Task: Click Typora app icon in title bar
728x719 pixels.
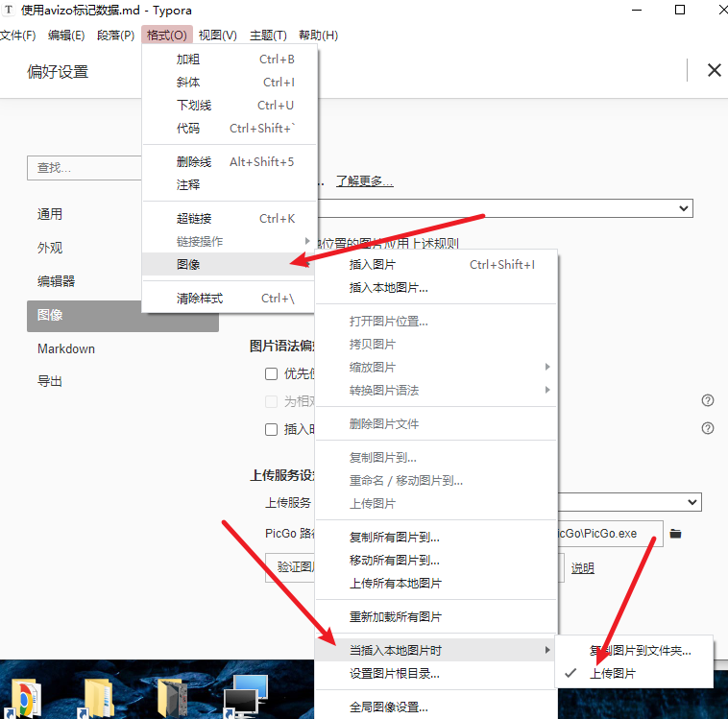Action: tap(9, 10)
